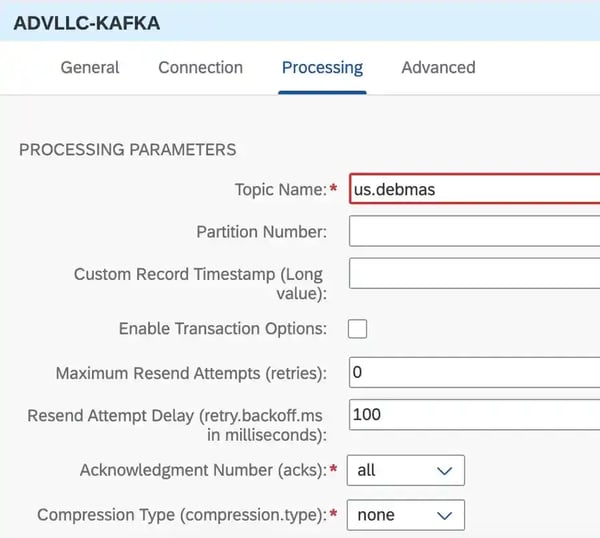Viewport: 600px width, 538px height.
Task: Switch to the General tab
Action: [x=90, y=68]
